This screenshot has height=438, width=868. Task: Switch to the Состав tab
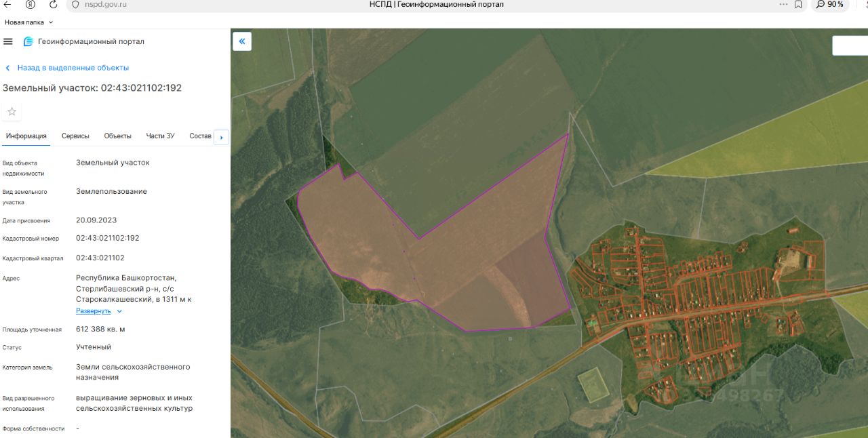point(201,136)
